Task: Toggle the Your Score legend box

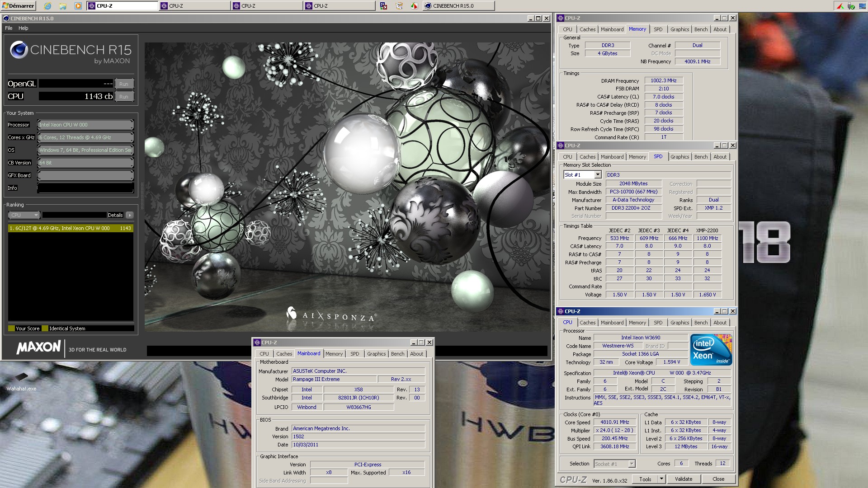Action: (x=11, y=328)
